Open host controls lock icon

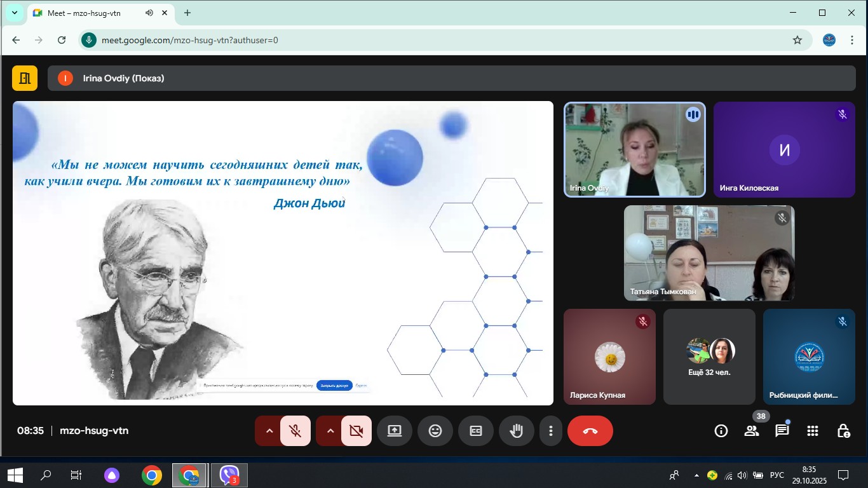pos(843,431)
